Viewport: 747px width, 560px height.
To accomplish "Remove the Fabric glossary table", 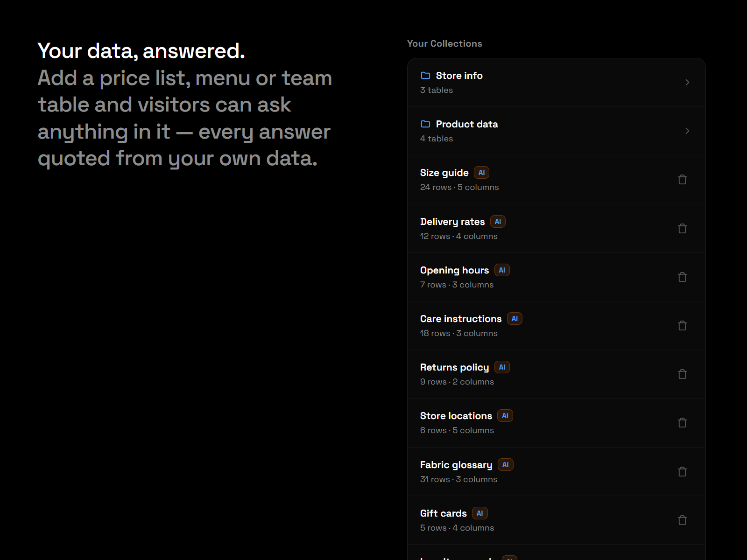I will click(682, 472).
